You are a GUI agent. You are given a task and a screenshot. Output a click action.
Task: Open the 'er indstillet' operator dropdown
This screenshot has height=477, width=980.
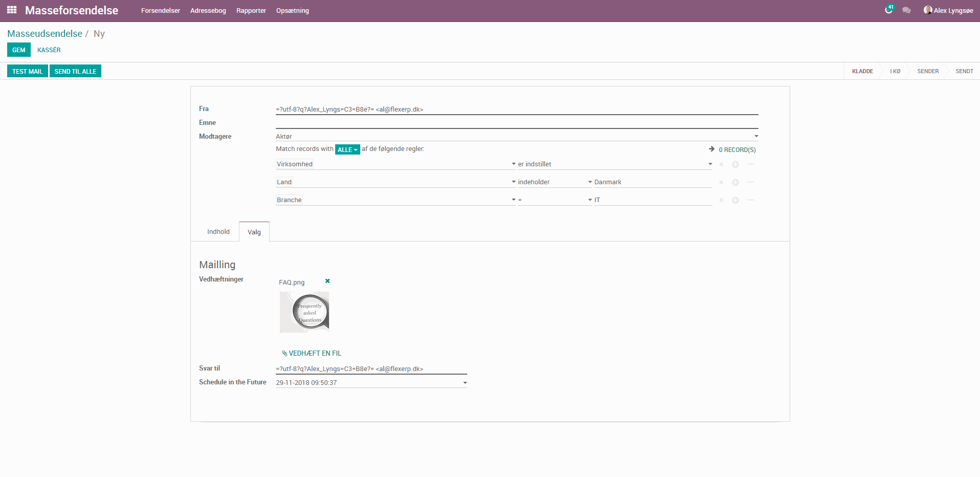click(615, 164)
